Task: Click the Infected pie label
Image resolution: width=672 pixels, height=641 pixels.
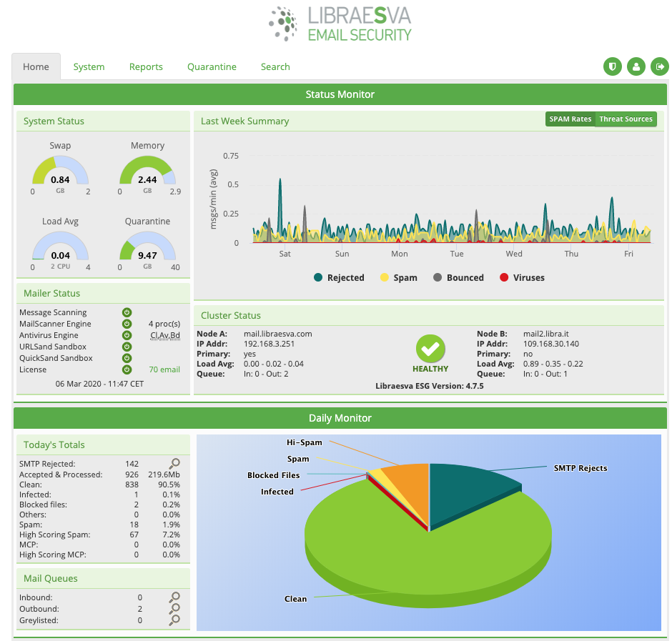Action: pyautogui.click(x=277, y=492)
